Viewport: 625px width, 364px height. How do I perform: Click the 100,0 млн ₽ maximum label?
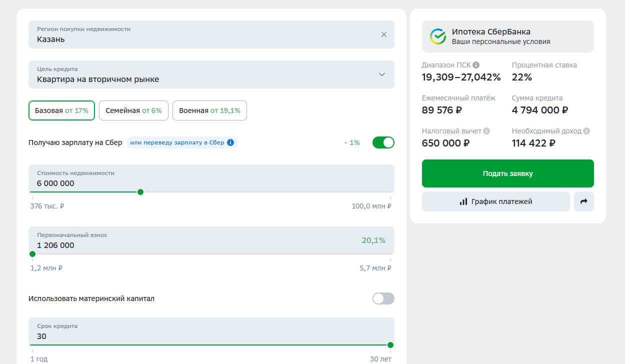[371, 206]
